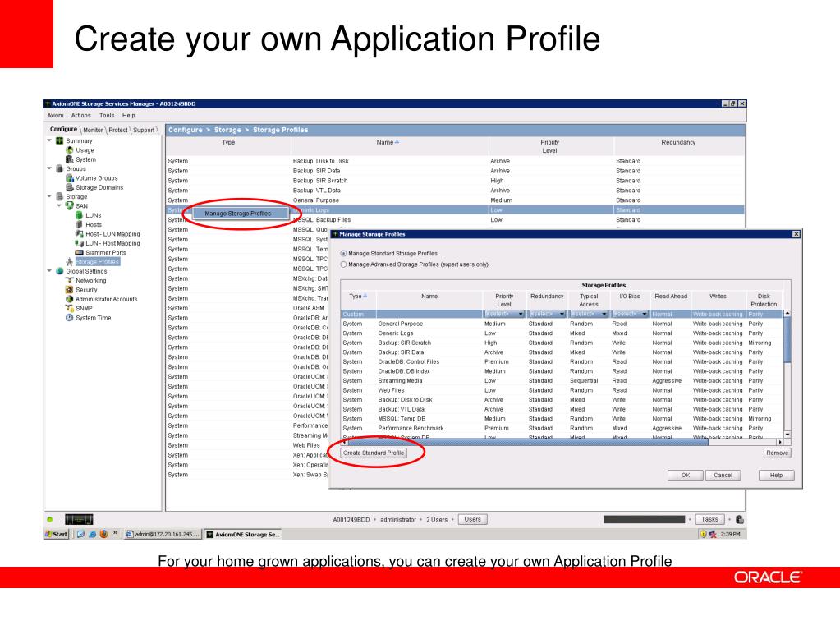This screenshot has width=840, height=630.
Task: Click the System icon under Summary
Action: (69, 159)
